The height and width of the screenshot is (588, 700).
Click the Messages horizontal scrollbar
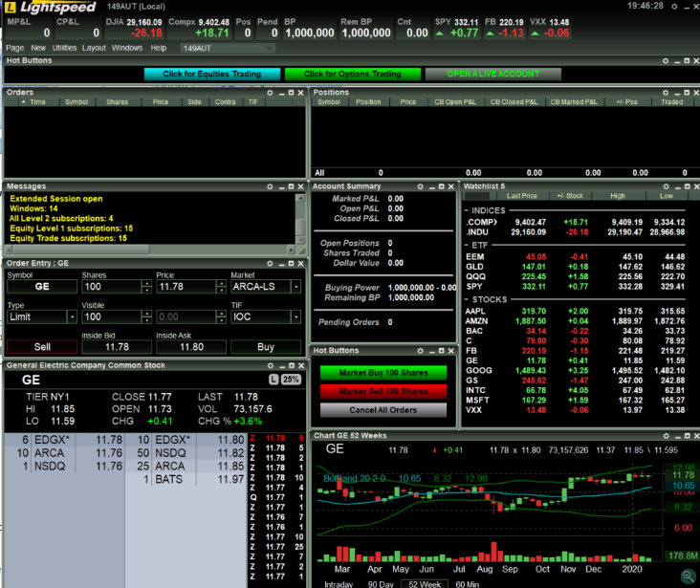[149, 250]
